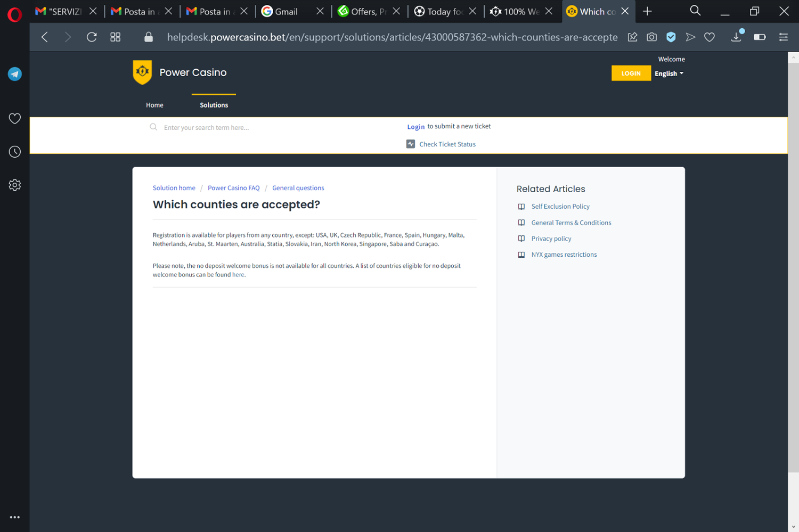This screenshot has width=799, height=532.
Task: Open the sidebar history clock icon
Action: 15,152
